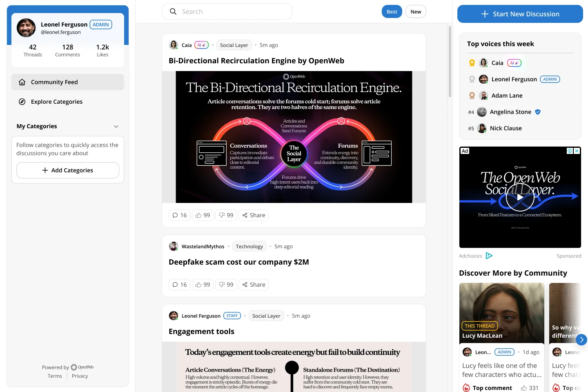This screenshot has width=588, height=392.
Task: Open Community Feed in sidebar
Action: (68, 82)
